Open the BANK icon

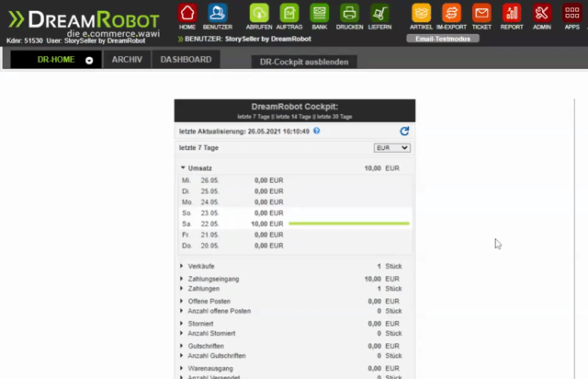(x=320, y=17)
